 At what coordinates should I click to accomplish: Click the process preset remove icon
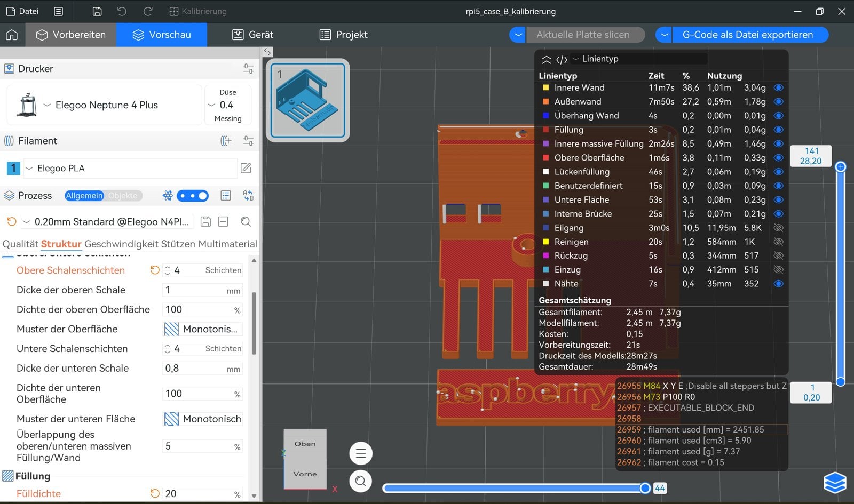tap(223, 222)
